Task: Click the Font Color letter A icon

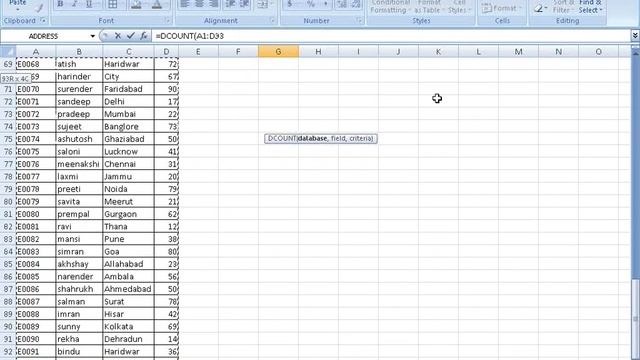Action: [x=157, y=4]
